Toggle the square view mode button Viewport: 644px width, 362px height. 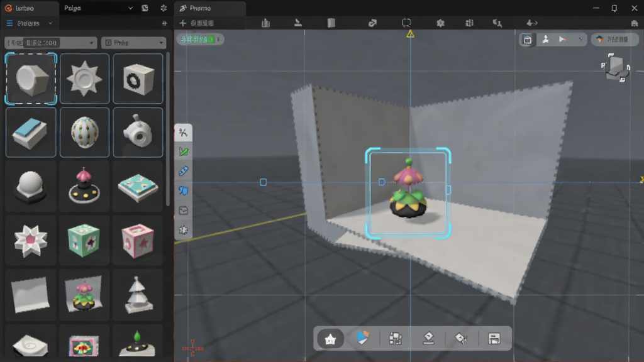(x=528, y=40)
